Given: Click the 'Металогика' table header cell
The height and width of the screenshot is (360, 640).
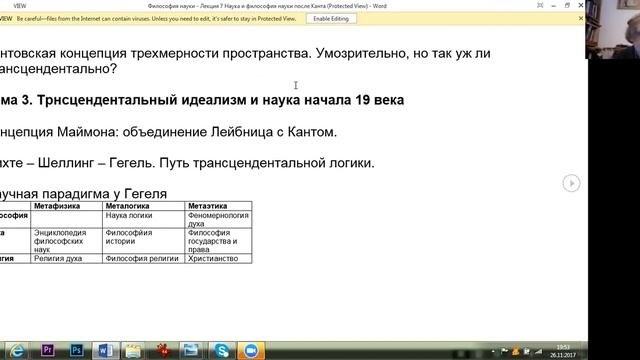Looking at the screenshot, I should pyautogui.click(x=143, y=206).
